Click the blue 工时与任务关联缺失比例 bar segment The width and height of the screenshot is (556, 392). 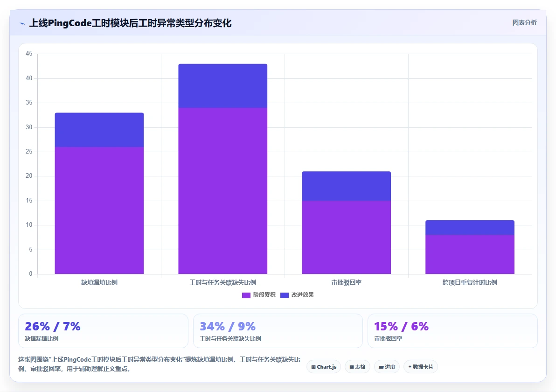coord(222,86)
